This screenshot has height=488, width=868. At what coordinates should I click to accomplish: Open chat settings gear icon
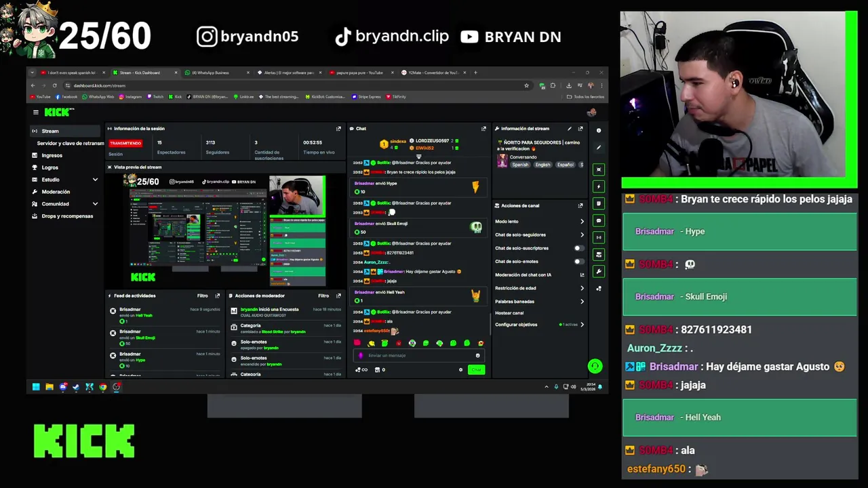pos(460,369)
